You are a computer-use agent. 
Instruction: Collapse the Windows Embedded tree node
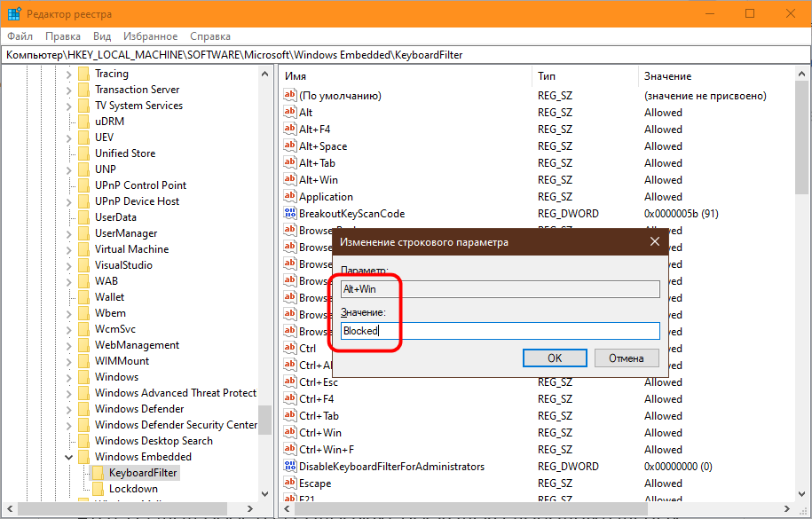point(68,457)
